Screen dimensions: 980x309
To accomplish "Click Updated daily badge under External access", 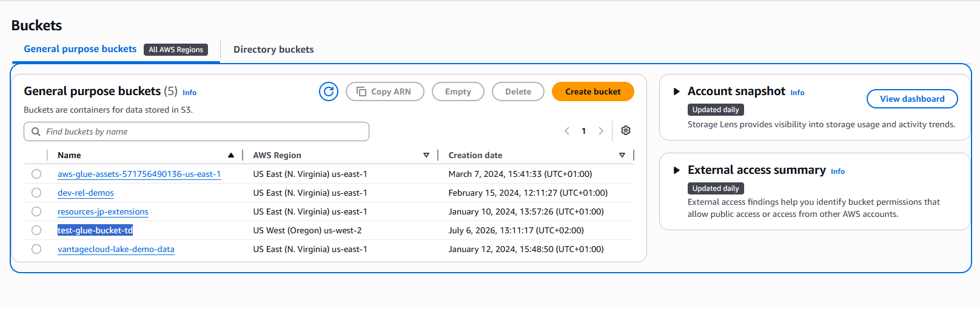I will click(x=716, y=188).
